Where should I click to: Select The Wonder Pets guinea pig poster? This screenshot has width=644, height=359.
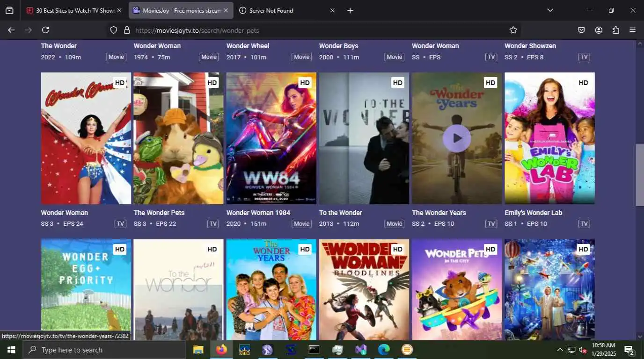point(179,138)
